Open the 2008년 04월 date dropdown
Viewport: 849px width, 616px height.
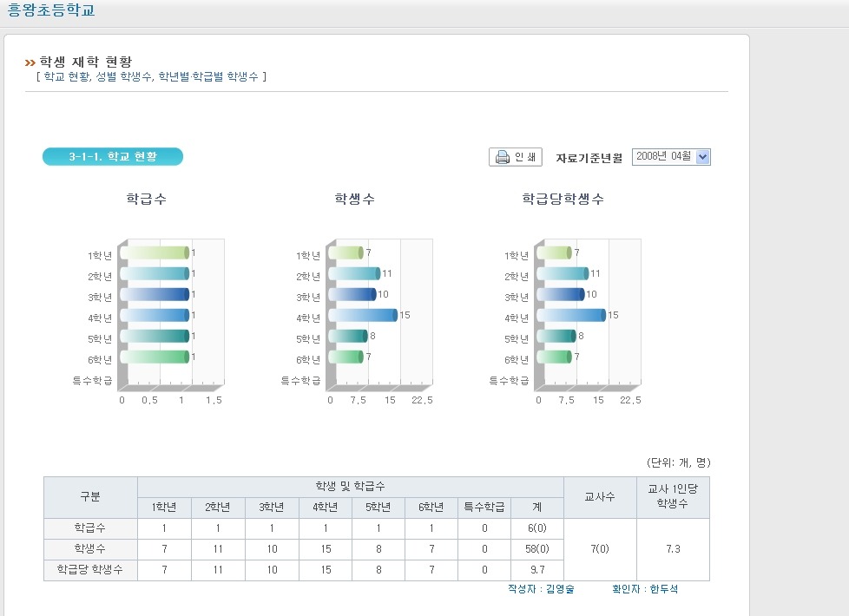coord(671,157)
